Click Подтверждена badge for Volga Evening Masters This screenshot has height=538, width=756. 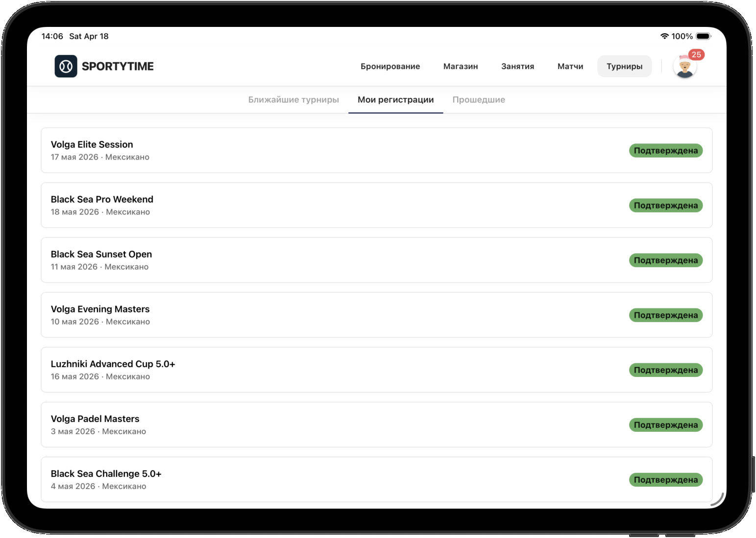665,315
